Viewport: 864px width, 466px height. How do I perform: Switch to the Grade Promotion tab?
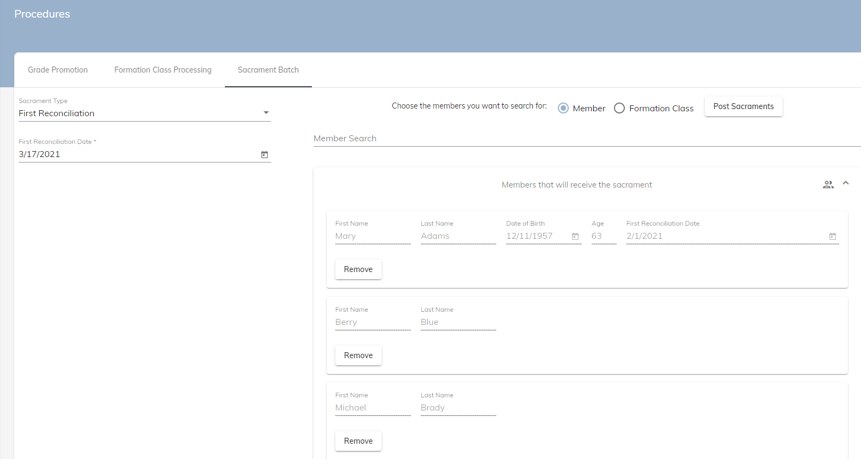point(58,70)
